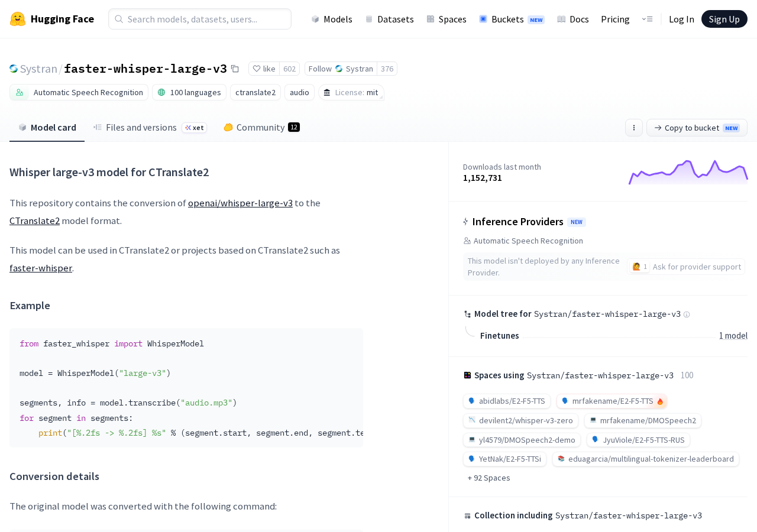Switch to Files and versions tab

tap(150, 128)
